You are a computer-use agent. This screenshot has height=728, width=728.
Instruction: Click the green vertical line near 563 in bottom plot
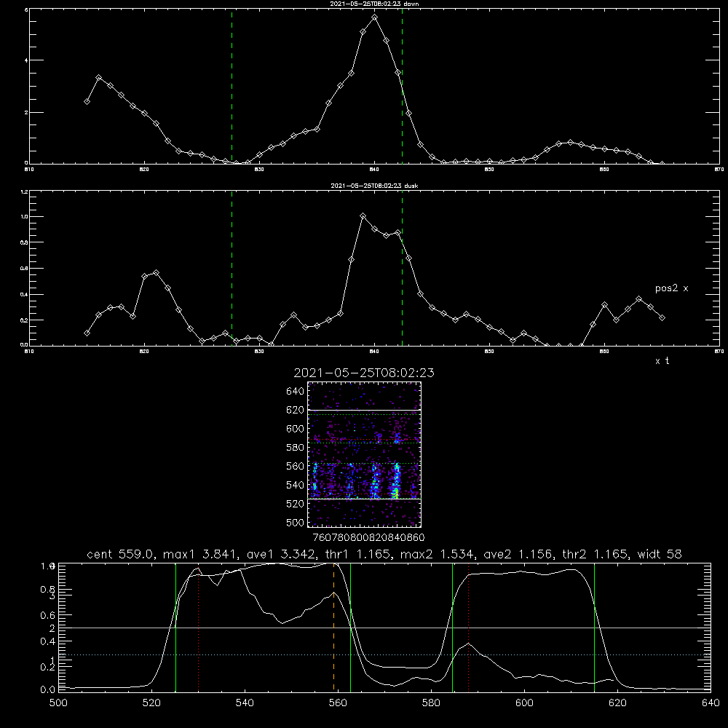click(x=351, y=628)
